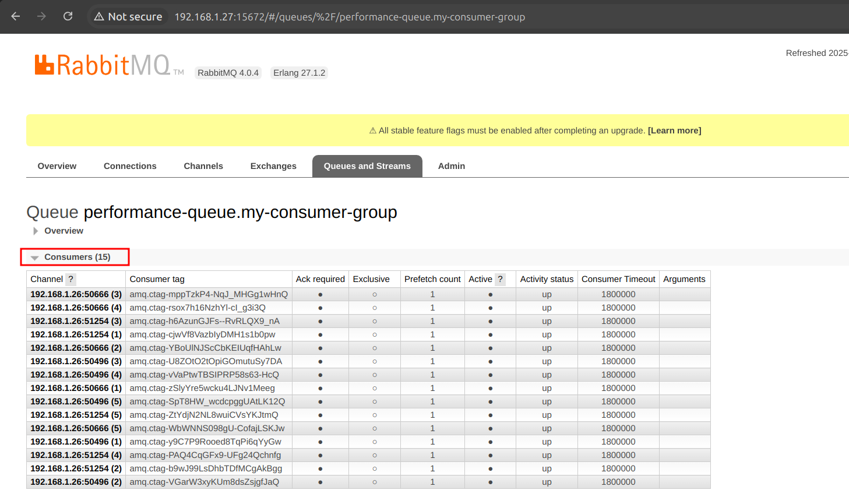Switch to the Channels tab
The width and height of the screenshot is (849, 504).
[203, 166]
